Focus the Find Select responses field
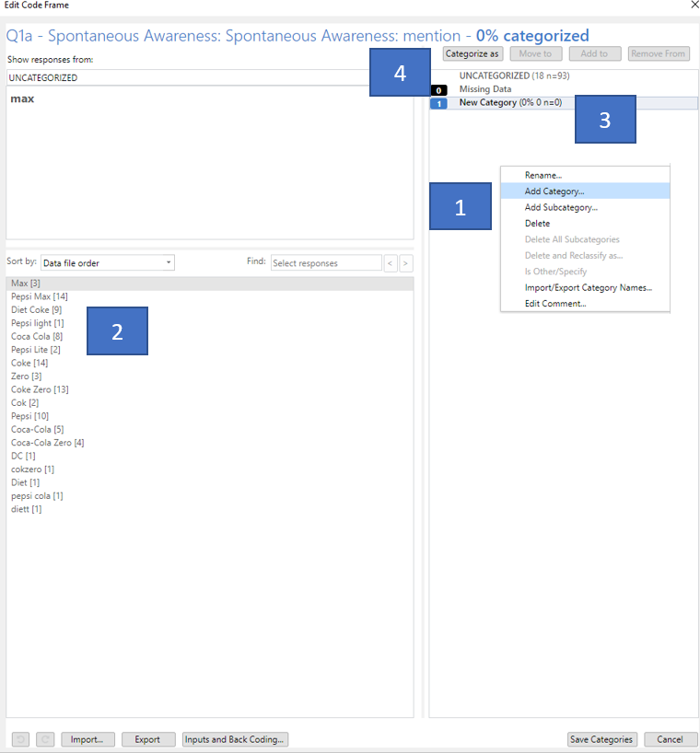The image size is (700, 753). click(326, 263)
